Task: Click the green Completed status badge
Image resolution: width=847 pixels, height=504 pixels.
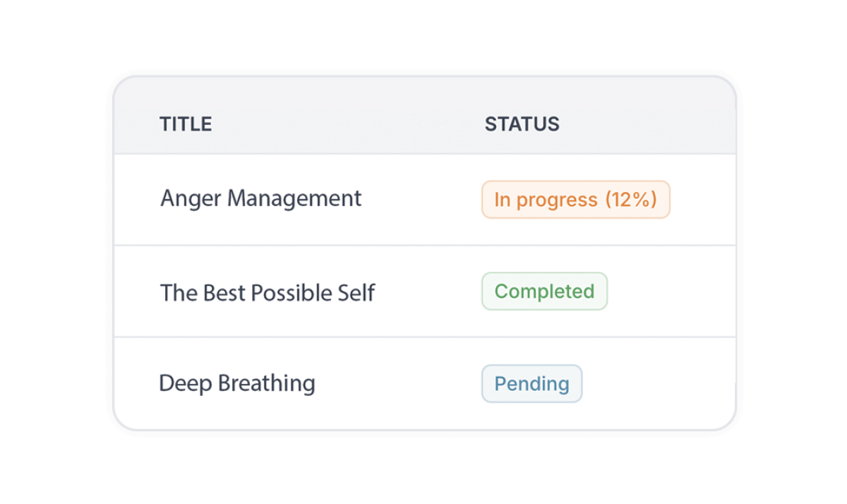Action: [x=544, y=292]
